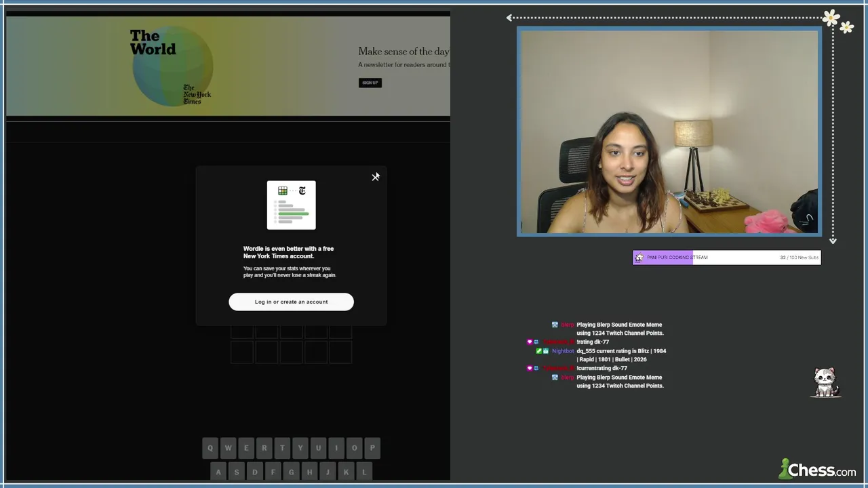Tap the E key on Wordle keyboard
868x488 pixels.
246,448
